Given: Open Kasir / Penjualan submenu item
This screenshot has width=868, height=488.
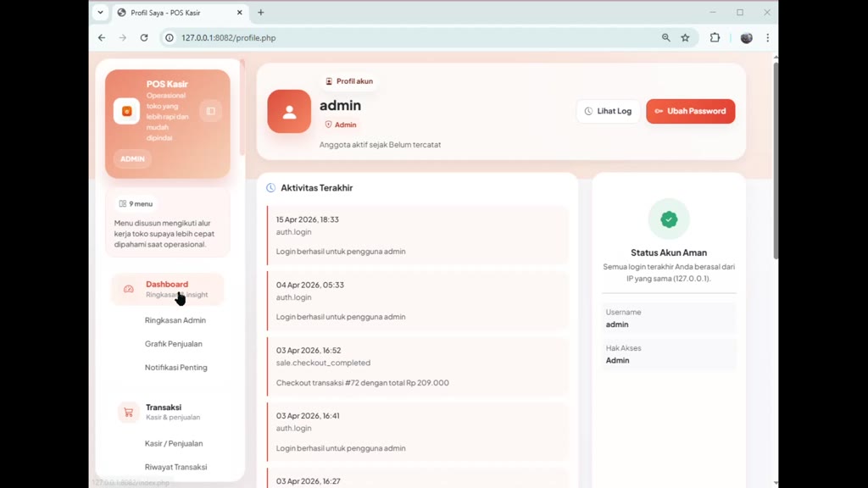Looking at the screenshot, I should pos(174,443).
